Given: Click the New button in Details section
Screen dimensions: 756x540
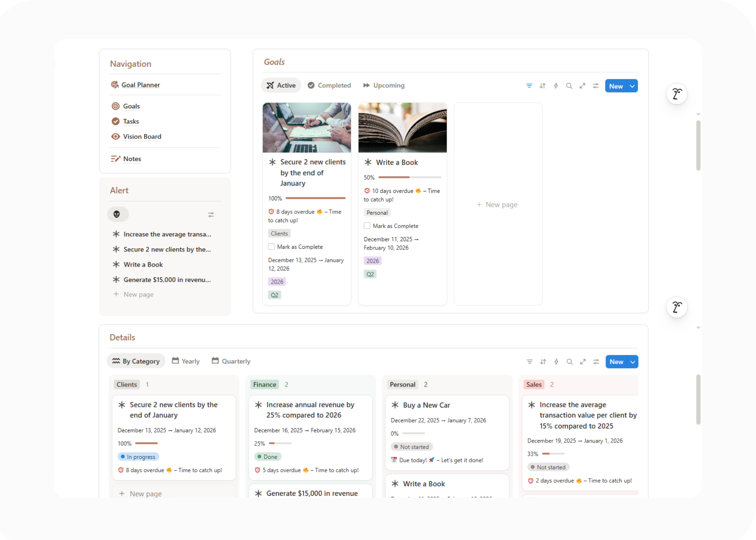Looking at the screenshot, I should coord(616,362).
